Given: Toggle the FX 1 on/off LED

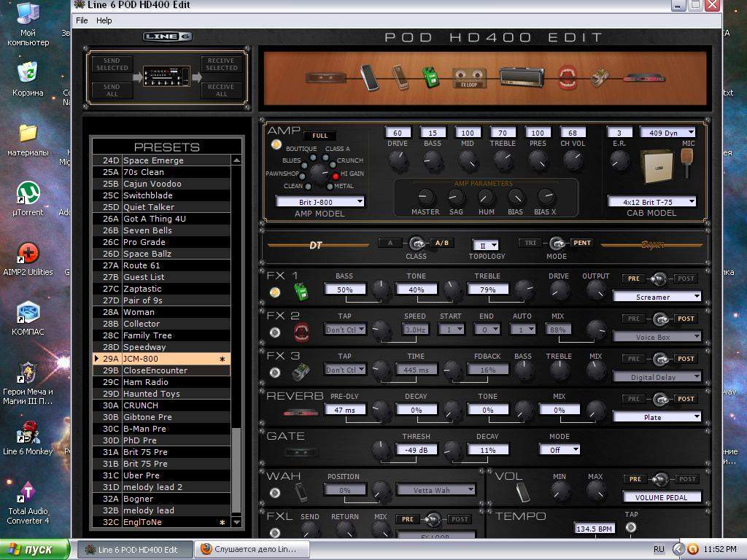Looking at the screenshot, I should 275,292.
